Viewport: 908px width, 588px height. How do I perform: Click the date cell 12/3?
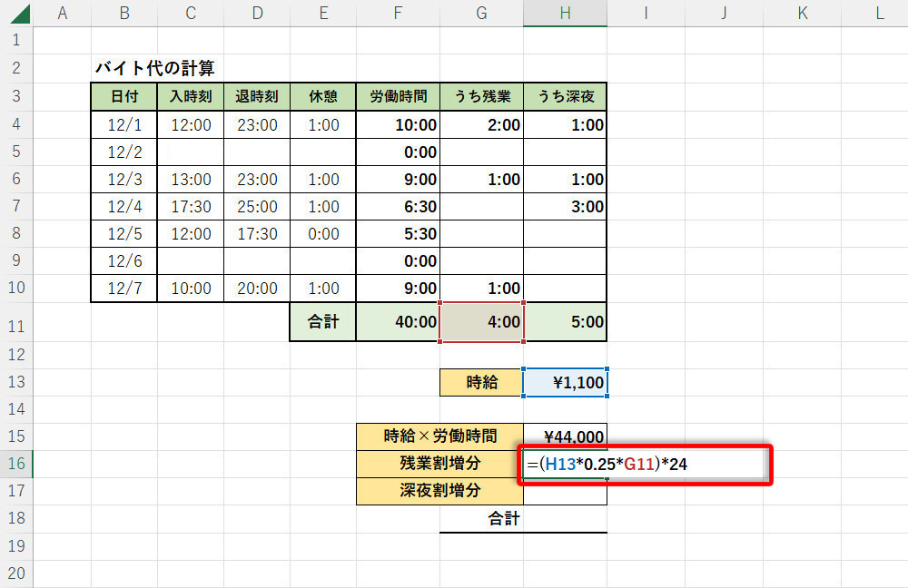point(123,179)
